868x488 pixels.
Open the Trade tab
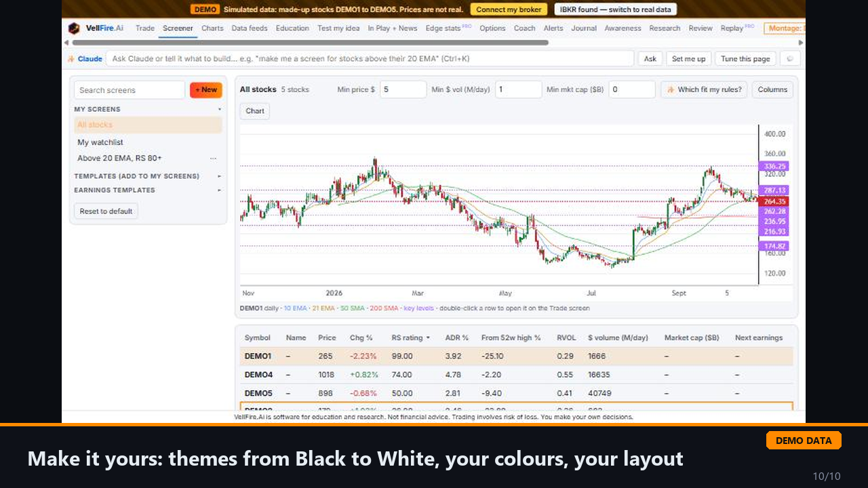click(x=145, y=28)
